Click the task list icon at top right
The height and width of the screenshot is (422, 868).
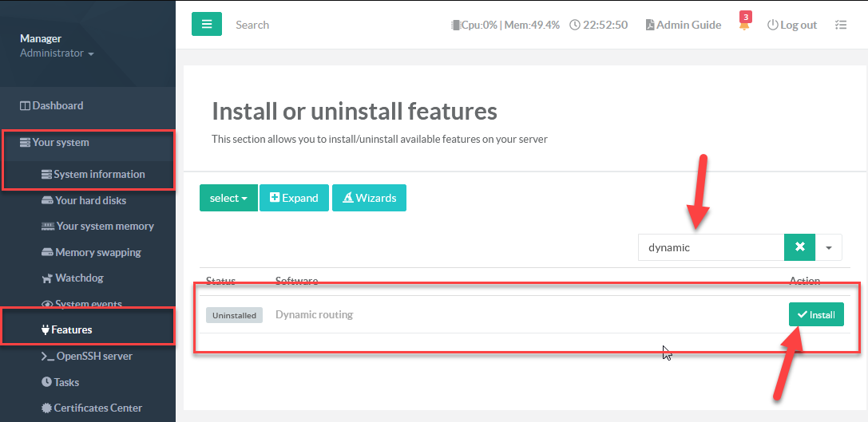[840, 25]
